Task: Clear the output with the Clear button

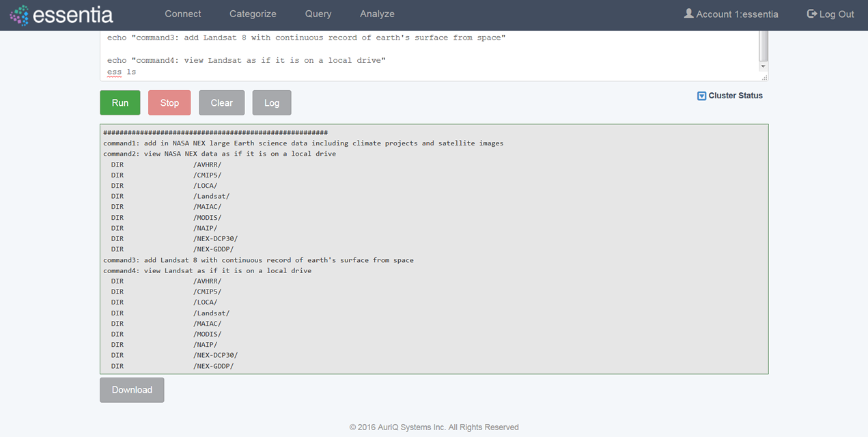Action: click(221, 103)
